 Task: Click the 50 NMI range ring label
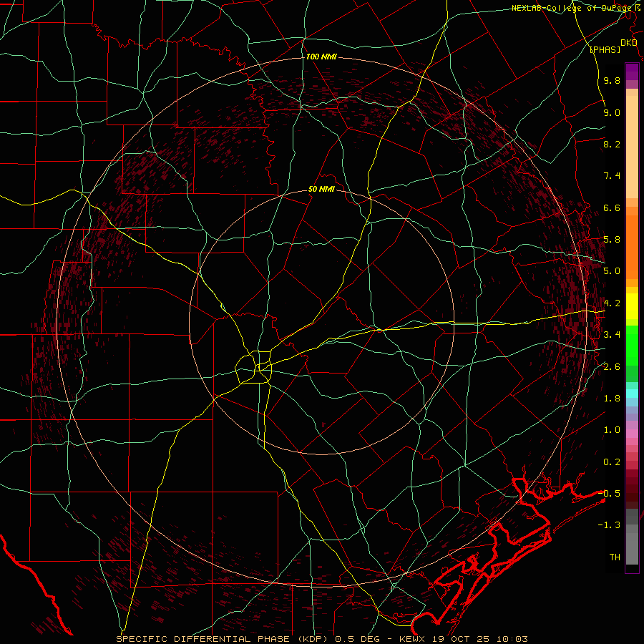321,190
